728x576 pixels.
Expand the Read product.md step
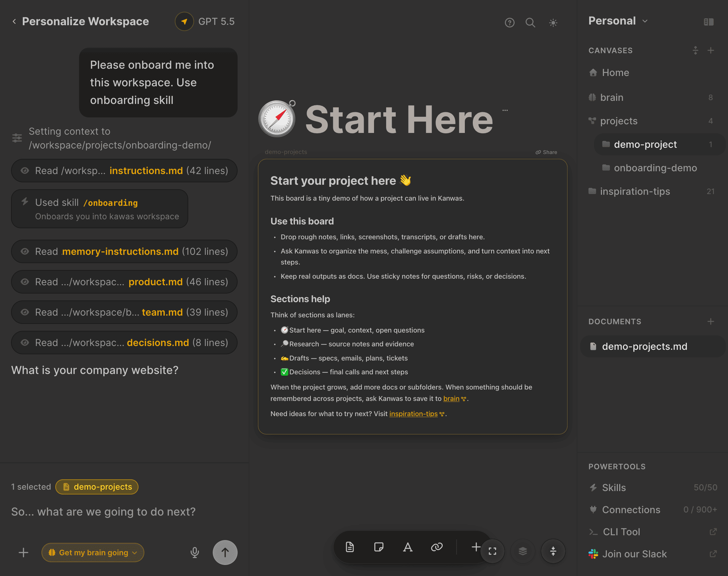tap(124, 282)
